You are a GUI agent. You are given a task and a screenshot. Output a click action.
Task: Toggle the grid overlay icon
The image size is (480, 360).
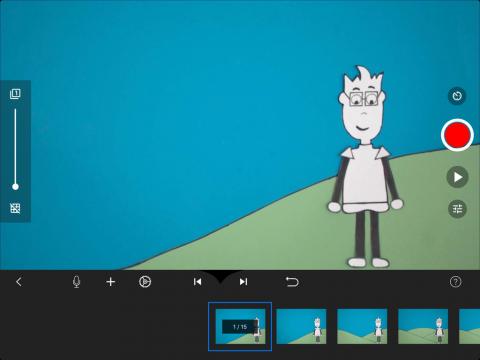(x=15, y=208)
